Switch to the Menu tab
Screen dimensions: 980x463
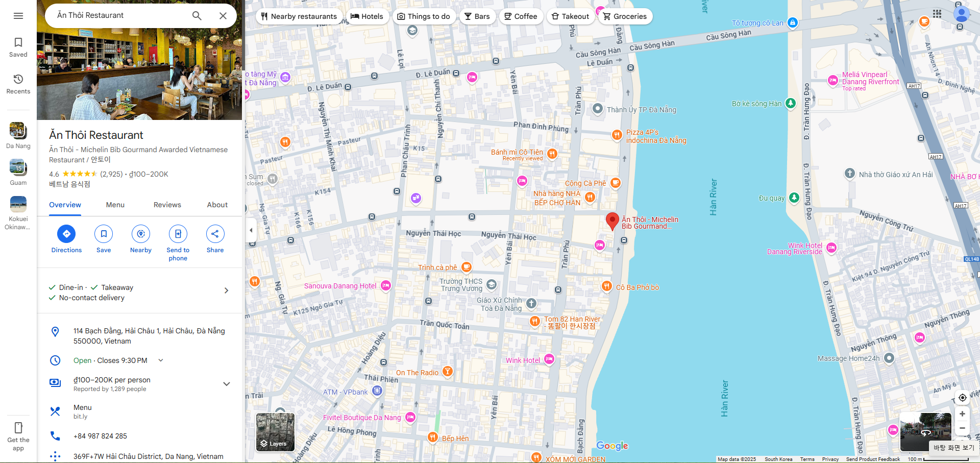point(115,205)
